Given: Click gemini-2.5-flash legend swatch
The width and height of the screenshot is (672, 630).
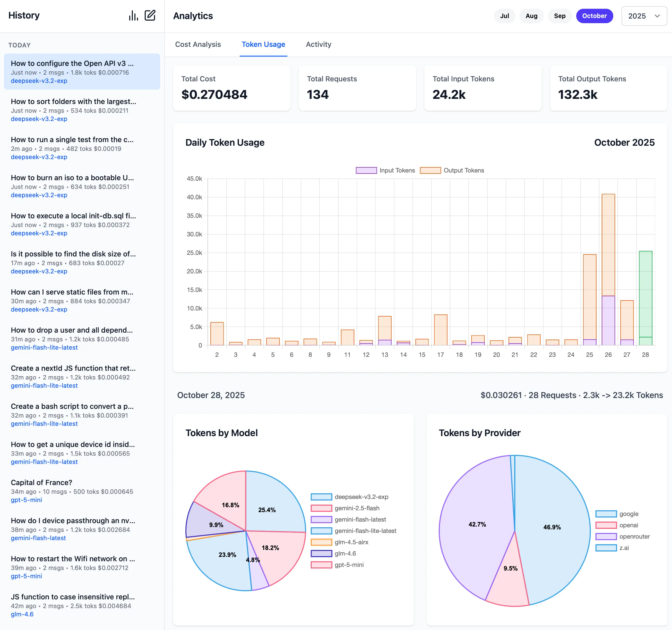Looking at the screenshot, I should coord(321,508).
